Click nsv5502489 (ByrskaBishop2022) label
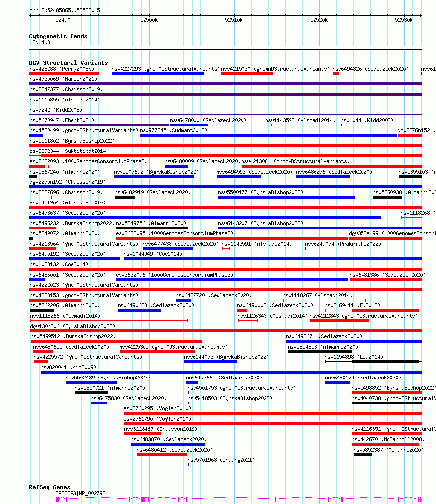Viewport: 436px width, 504px height. [x=108, y=378]
